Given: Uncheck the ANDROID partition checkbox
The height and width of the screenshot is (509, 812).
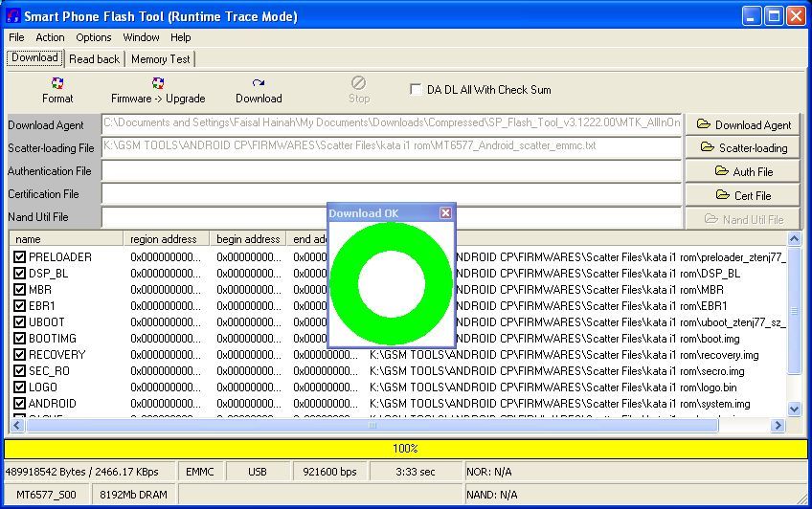Looking at the screenshot, I should tap(19, 403).
